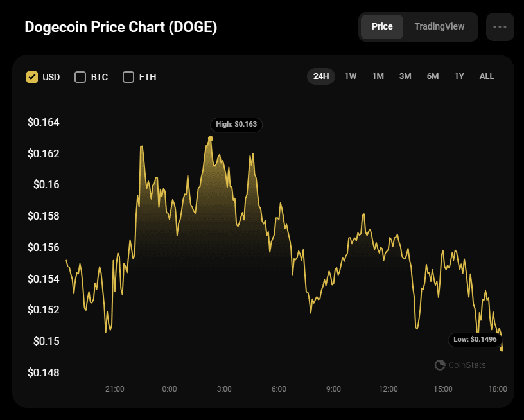Switch to the 1Y range
This screenshot has height=420, width=524.
click(x=459, y=76)
